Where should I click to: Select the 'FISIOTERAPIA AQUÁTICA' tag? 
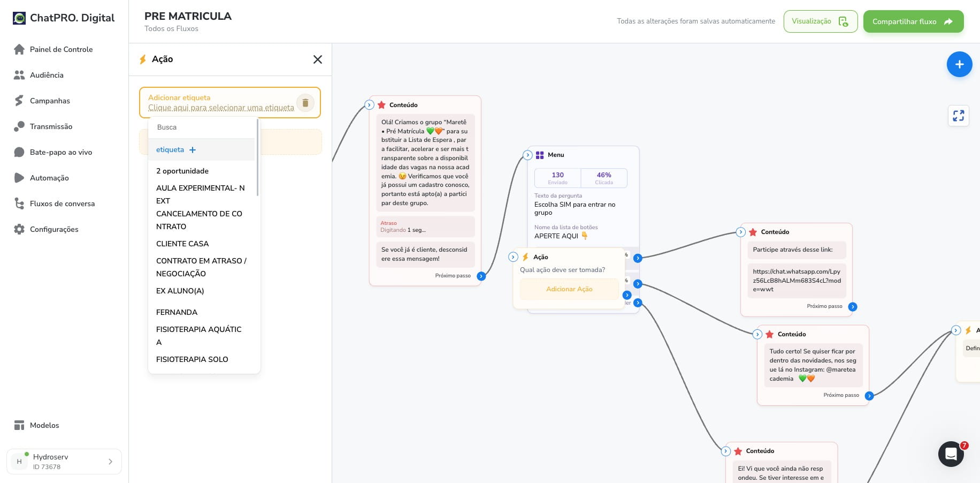point(201,336)
